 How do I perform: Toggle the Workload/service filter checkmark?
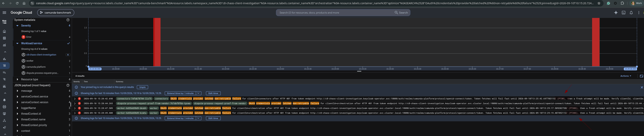point(68,43)
